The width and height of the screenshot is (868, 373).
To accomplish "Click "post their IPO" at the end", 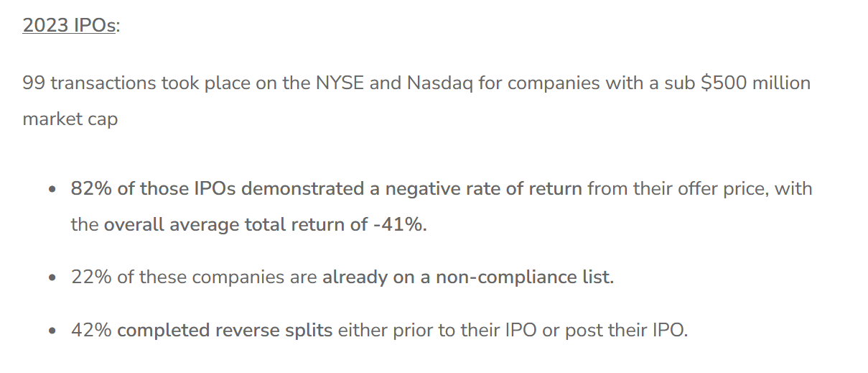I will (625, 331).
